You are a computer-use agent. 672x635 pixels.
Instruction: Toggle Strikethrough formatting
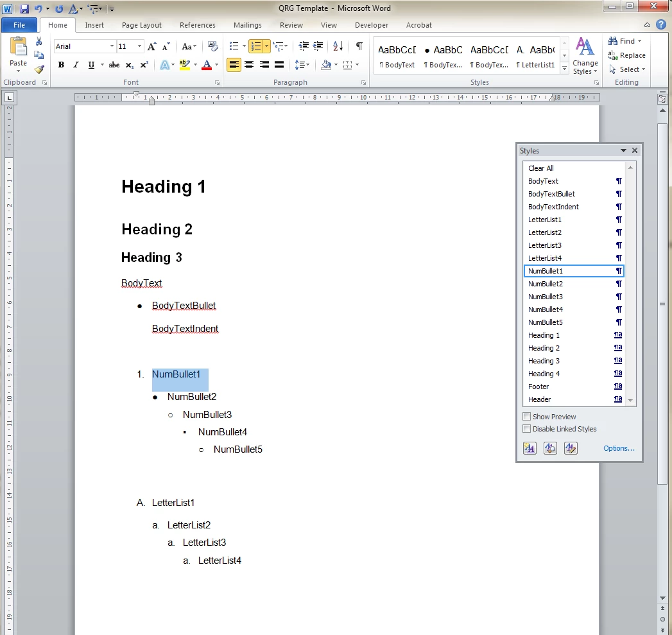[x=114, y=65]
